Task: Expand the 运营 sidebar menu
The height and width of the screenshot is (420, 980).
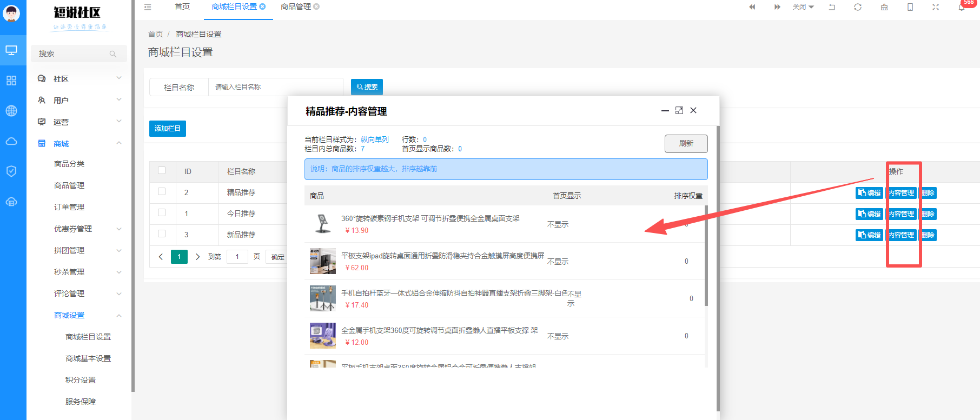Action: click(x=119, y=122)
